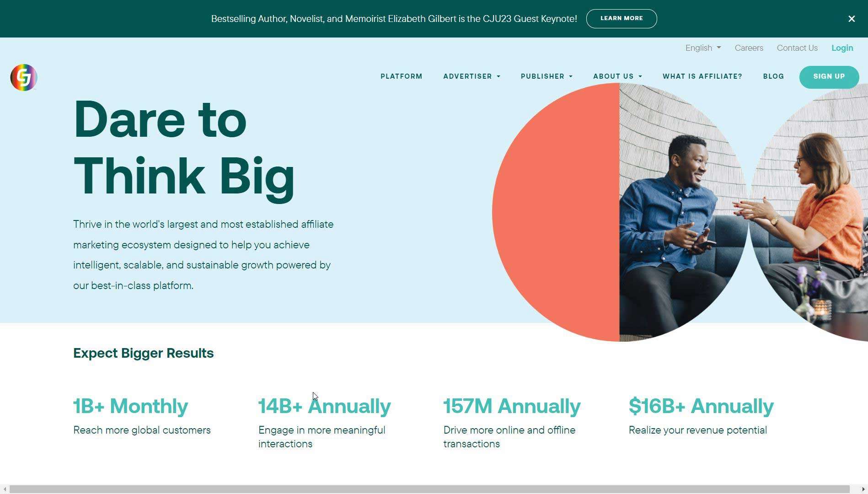Navigate to the Blog section

(773, 76)
